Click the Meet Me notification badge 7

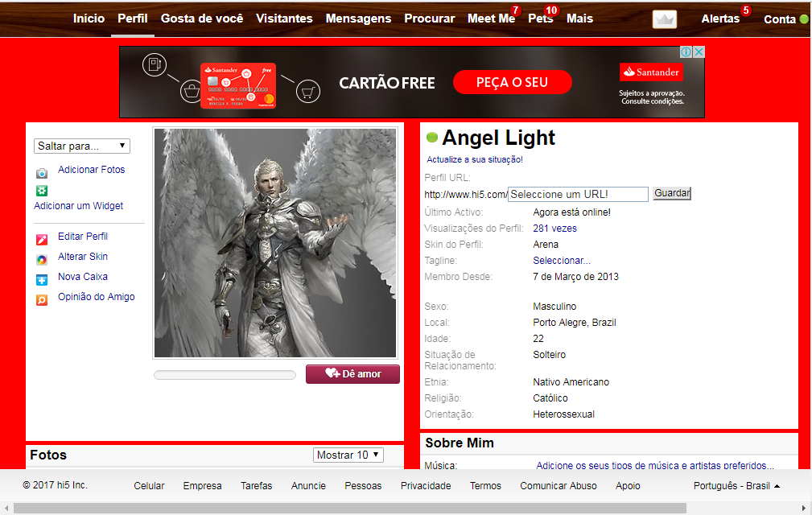[515, 10]
